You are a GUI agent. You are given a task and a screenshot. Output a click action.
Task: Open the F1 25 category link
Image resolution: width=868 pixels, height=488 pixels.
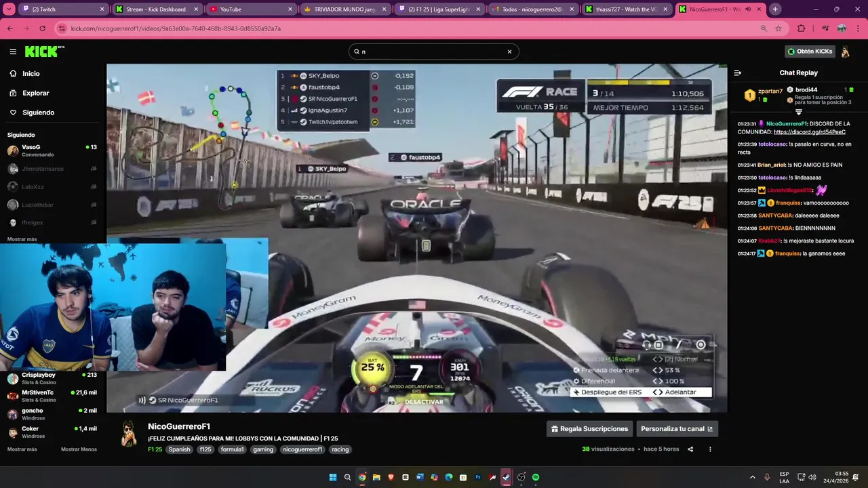pos(155,449)
